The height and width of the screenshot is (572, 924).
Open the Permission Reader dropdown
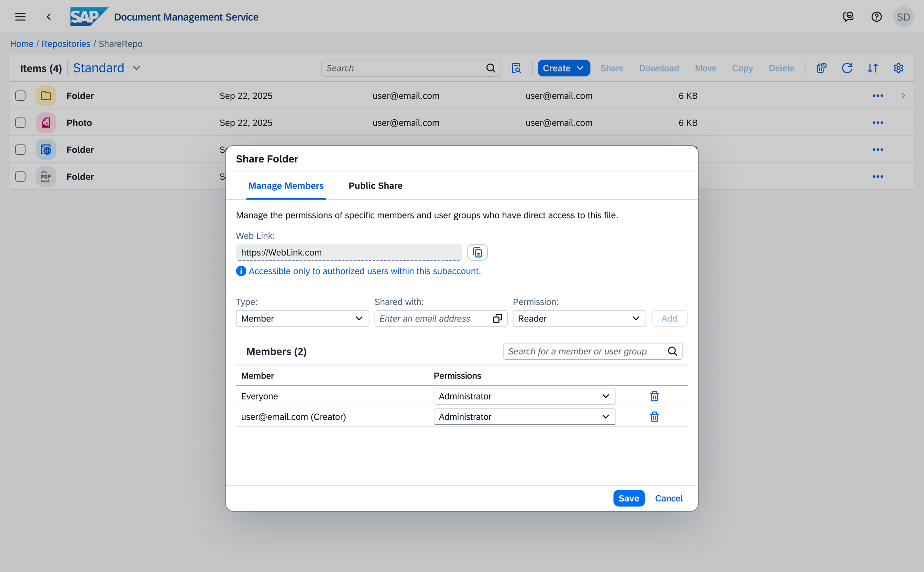579,319
